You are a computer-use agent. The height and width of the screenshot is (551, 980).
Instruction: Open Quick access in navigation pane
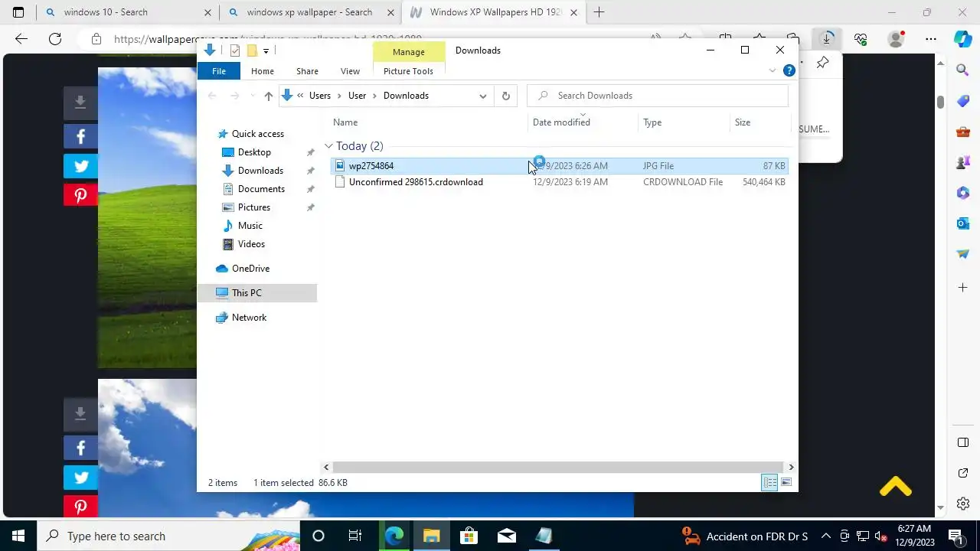(258, 134)
